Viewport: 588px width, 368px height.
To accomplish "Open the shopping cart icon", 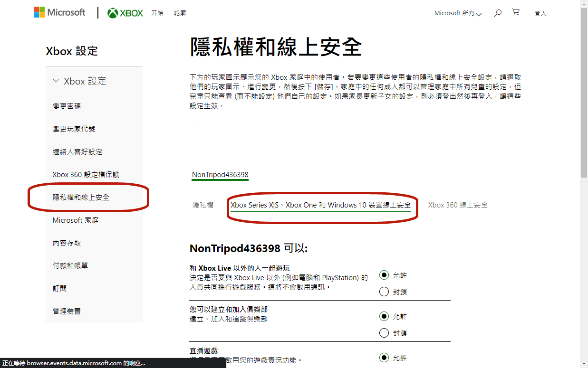I will (516, 13).
